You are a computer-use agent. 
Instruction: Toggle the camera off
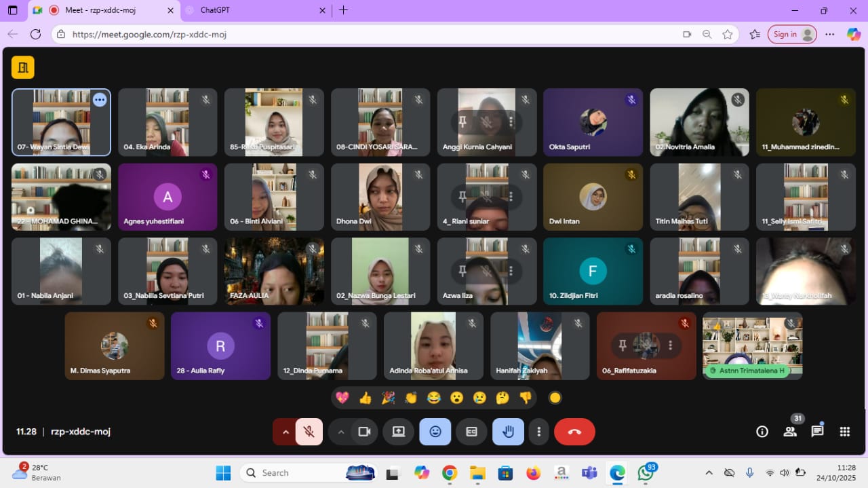pyautogui.click(x=364, y=432)
